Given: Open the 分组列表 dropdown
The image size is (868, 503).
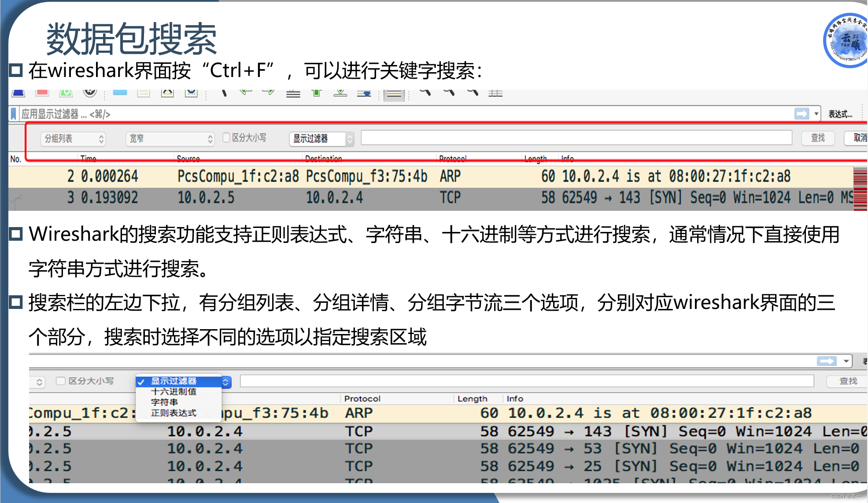Looking at the screenshot, I should click(x=73, y=139).
